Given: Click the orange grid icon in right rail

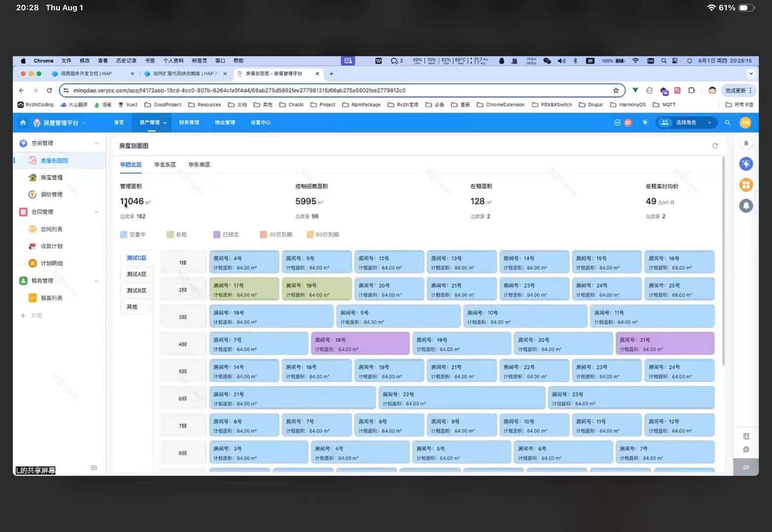Looking at the screenshot, I should click(746, 185).
